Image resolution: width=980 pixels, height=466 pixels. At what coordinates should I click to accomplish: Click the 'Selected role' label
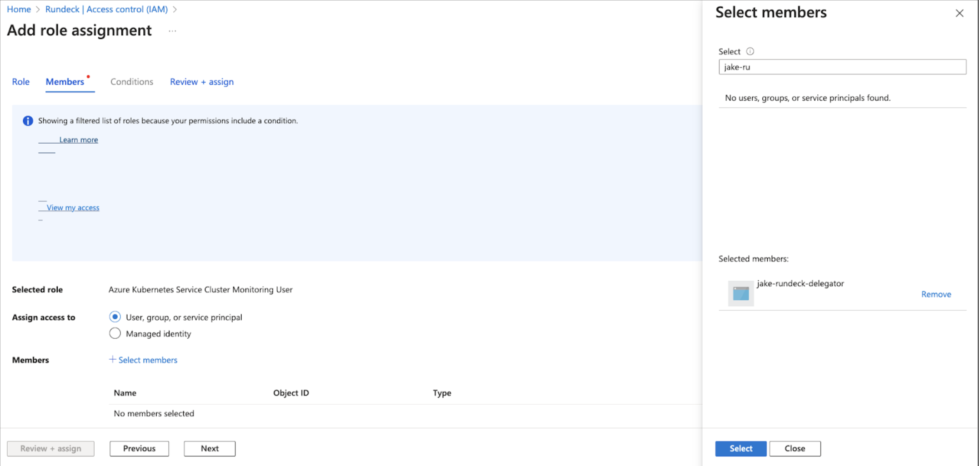tap(37, 289)
